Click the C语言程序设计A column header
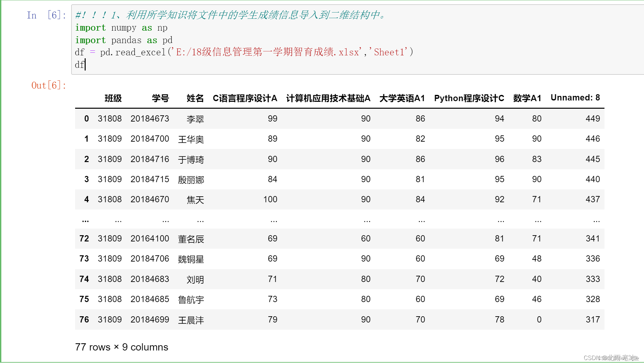Screen dimensions: 644x364 (x=245, y=98)
